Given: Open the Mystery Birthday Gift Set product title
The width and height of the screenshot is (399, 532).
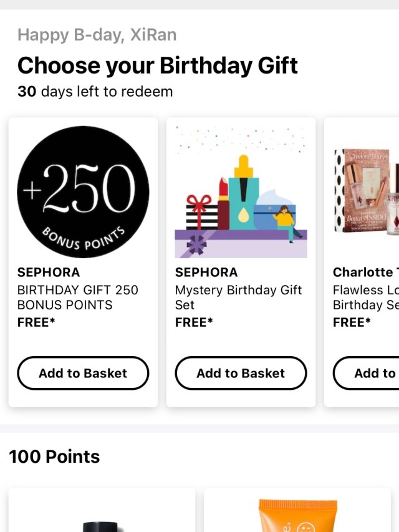Looking at the screenshot, I should (x=238, y=297).
